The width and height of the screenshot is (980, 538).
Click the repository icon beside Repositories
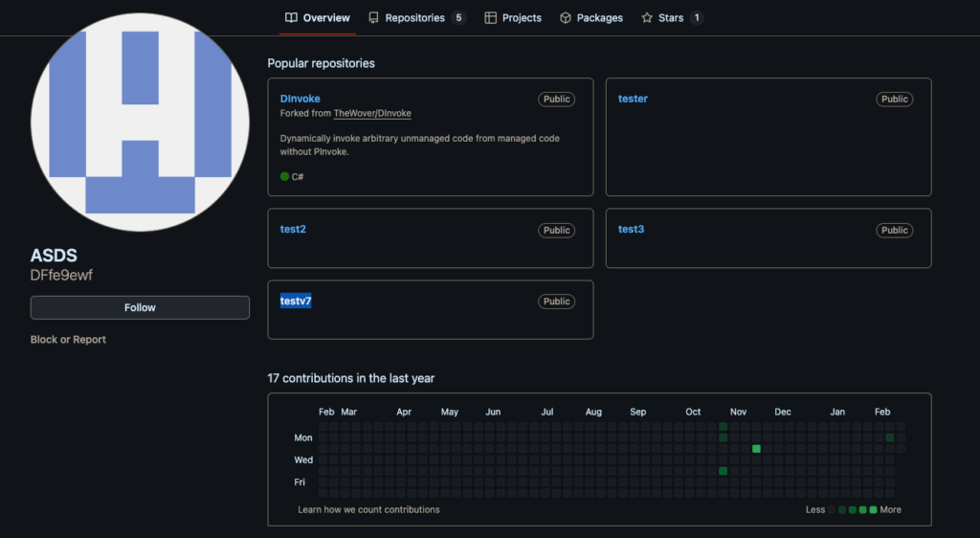pyautogui.click(x=373, y=17)
